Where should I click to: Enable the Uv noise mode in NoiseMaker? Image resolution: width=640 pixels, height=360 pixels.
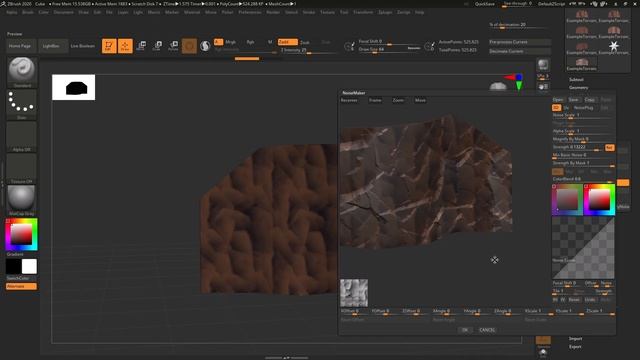(566, 108)
